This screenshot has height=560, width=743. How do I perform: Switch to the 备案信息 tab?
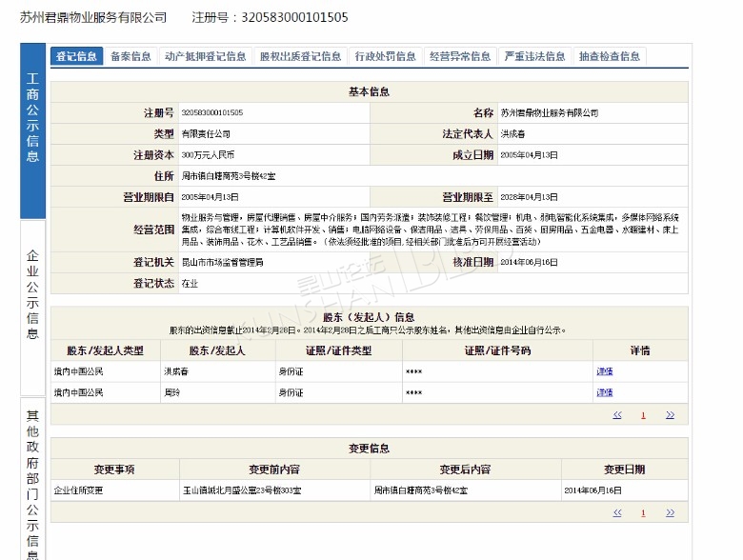tap(131, 56)
